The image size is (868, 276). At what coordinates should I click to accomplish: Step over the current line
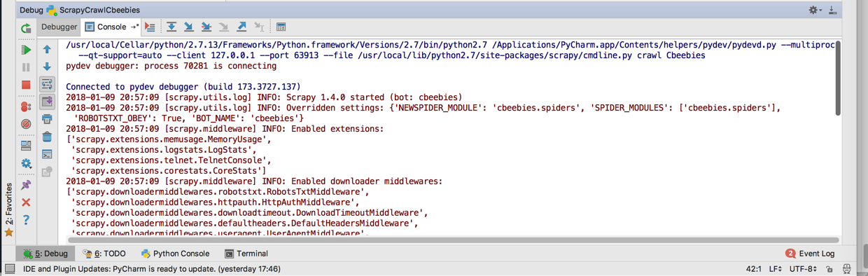tap(171, 27)
